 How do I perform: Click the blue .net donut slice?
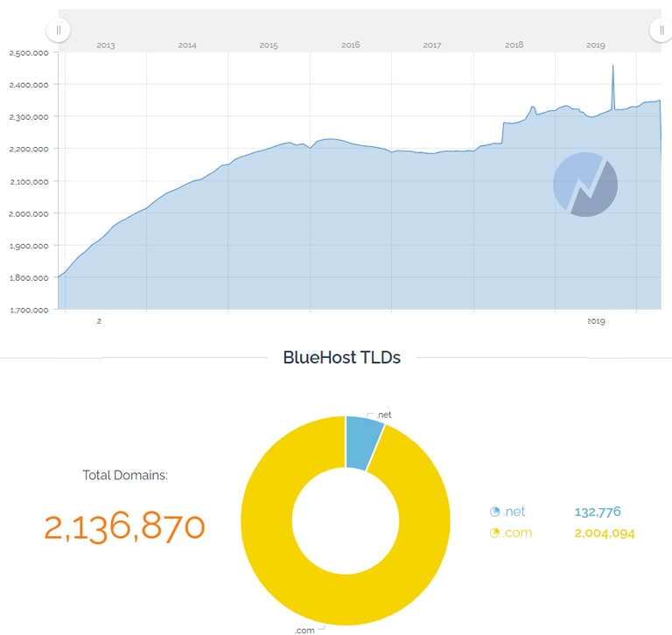tap(362, 443)
